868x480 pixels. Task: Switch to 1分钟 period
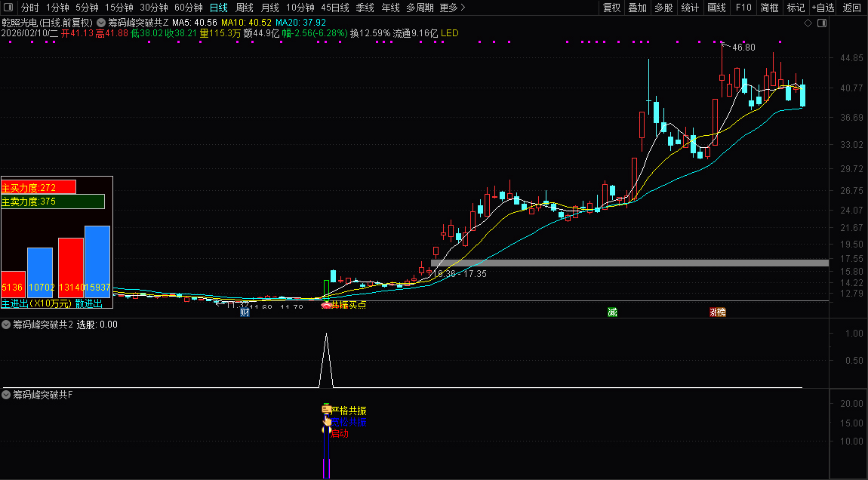tap(57, 8)
